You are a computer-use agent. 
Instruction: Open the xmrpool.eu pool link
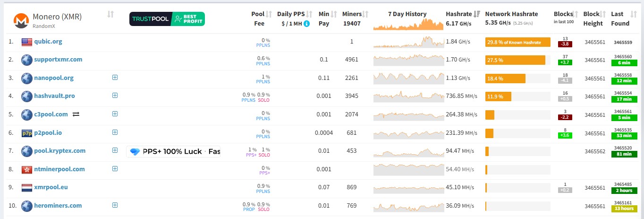[51, 187]
